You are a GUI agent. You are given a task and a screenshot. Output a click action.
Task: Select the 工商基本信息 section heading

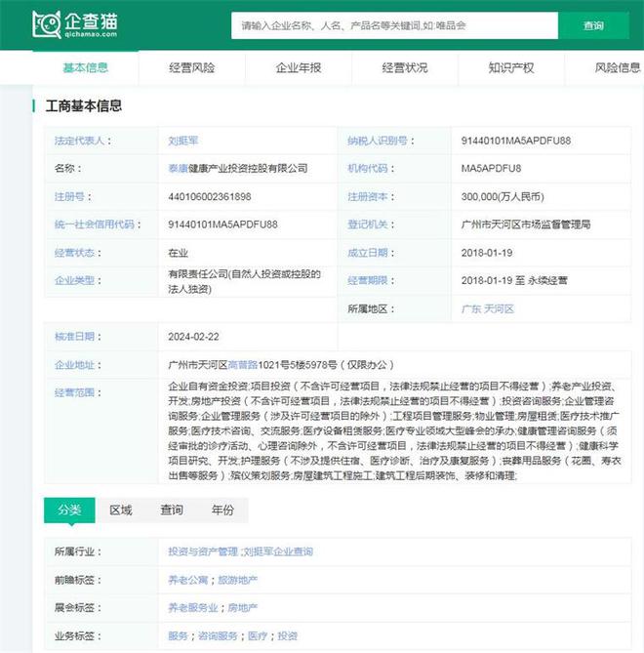[83, 105]
